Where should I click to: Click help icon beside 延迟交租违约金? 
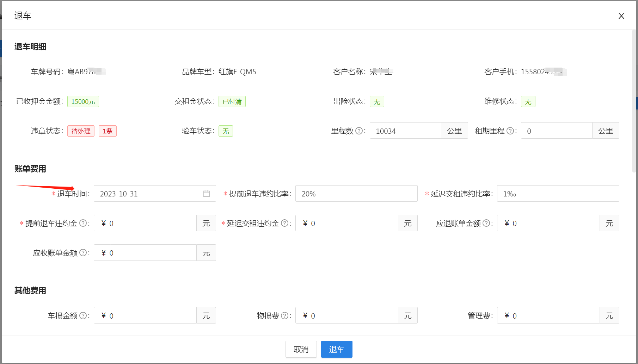(x=284, y=223)
